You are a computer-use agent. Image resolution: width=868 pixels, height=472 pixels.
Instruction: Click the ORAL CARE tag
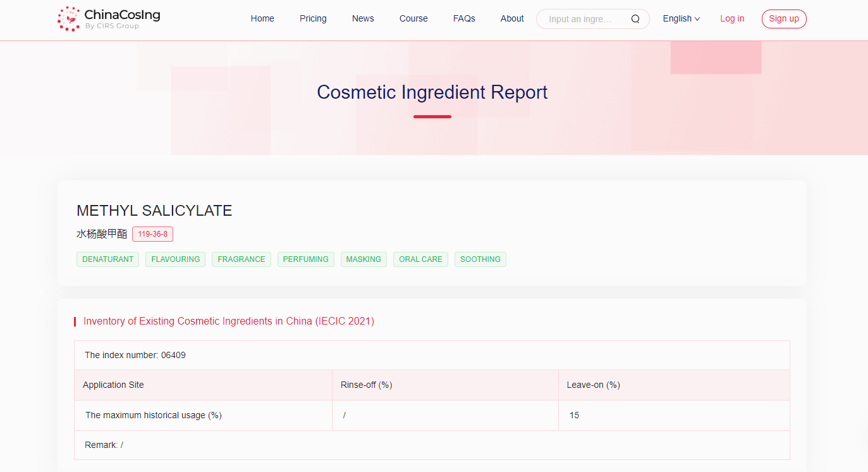pyautogui.click(x=420, y=259)
